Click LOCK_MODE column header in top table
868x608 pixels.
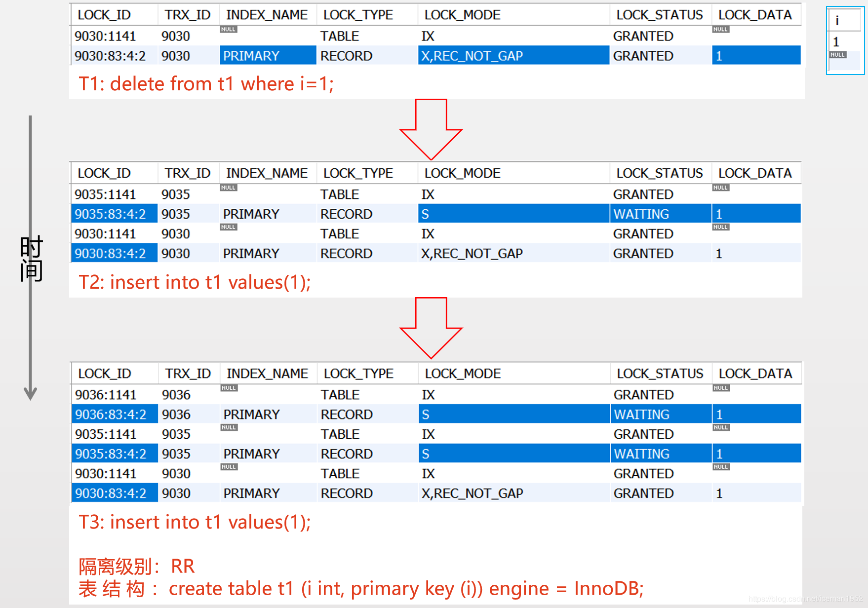point(513,15)
